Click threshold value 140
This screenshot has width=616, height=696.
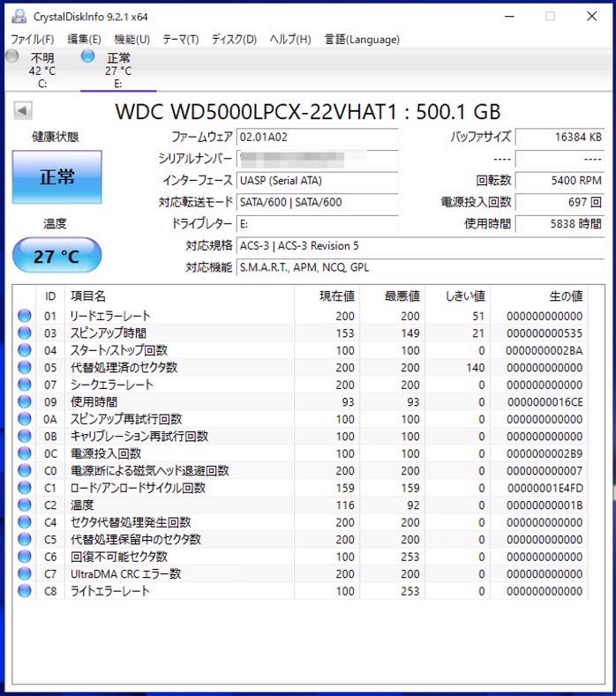tap(476, 368)
